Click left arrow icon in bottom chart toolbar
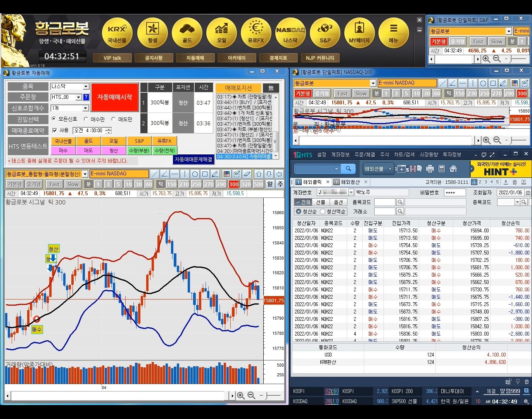This screenshot has height=419, width=532. pyautogui.click(x=279, y=174)
